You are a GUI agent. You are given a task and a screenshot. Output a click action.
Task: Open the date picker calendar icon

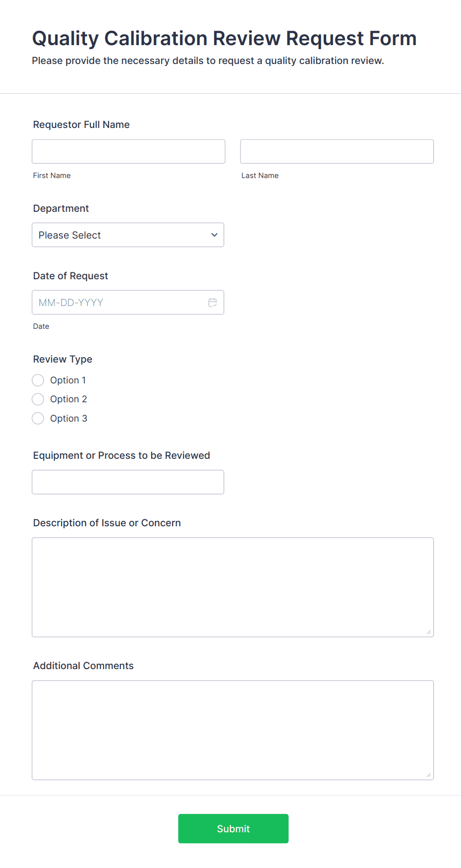(213, 302)
